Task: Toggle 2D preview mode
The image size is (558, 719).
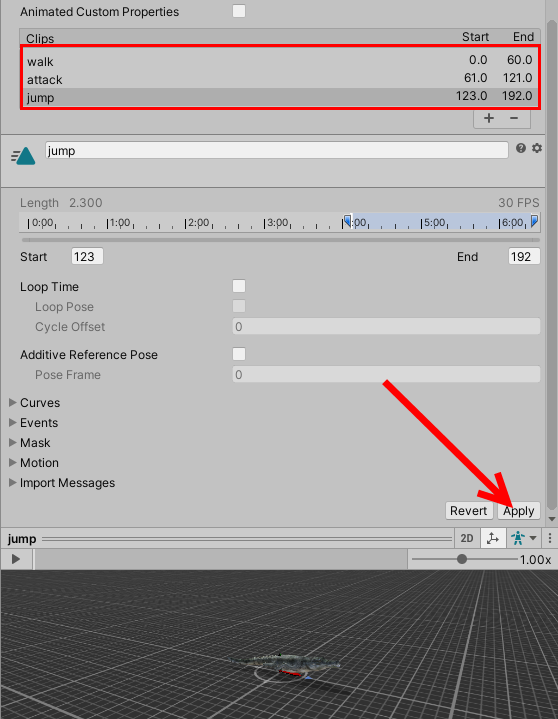Action: (467, 538)
